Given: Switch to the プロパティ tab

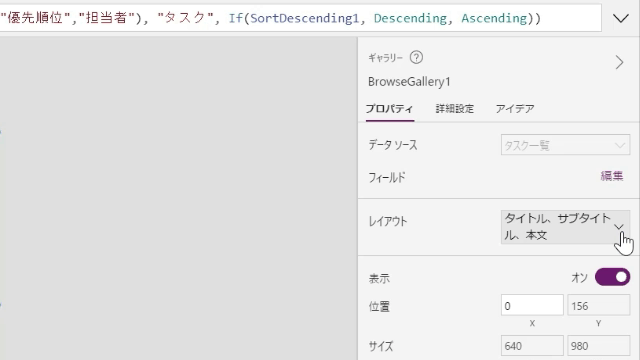Looking at the screenshot, I should 389,109.
